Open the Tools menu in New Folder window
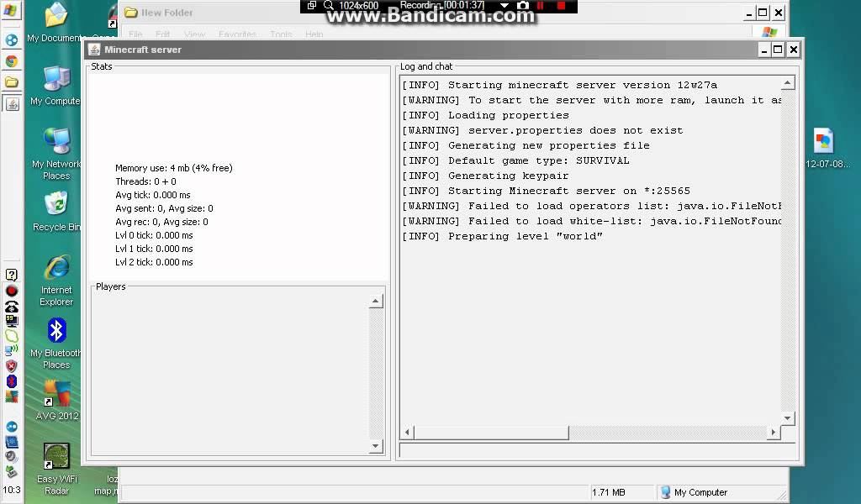Image resolution: width=861 pixels, height=504 pixels. 281,34
